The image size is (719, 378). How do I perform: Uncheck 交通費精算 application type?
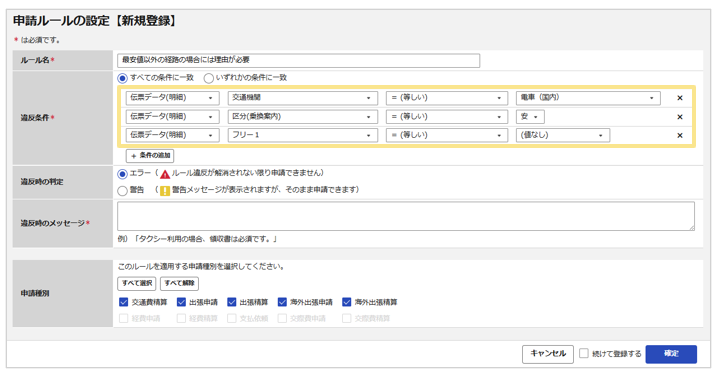point(123,302)
